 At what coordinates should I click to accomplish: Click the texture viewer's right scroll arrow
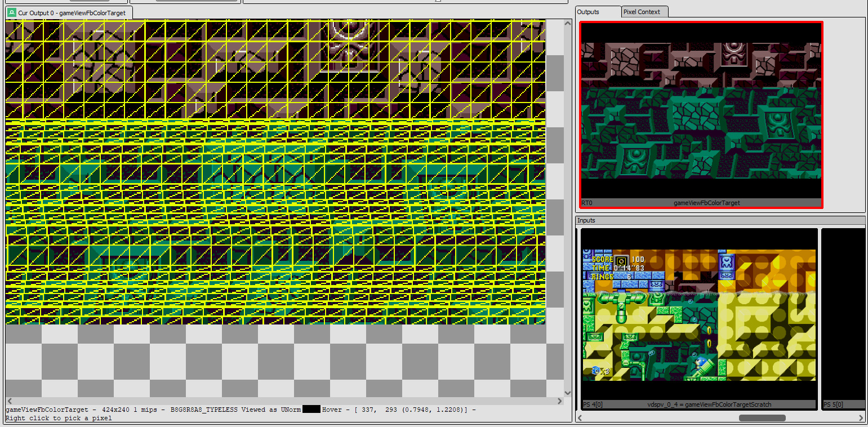(x=560, y=401)
